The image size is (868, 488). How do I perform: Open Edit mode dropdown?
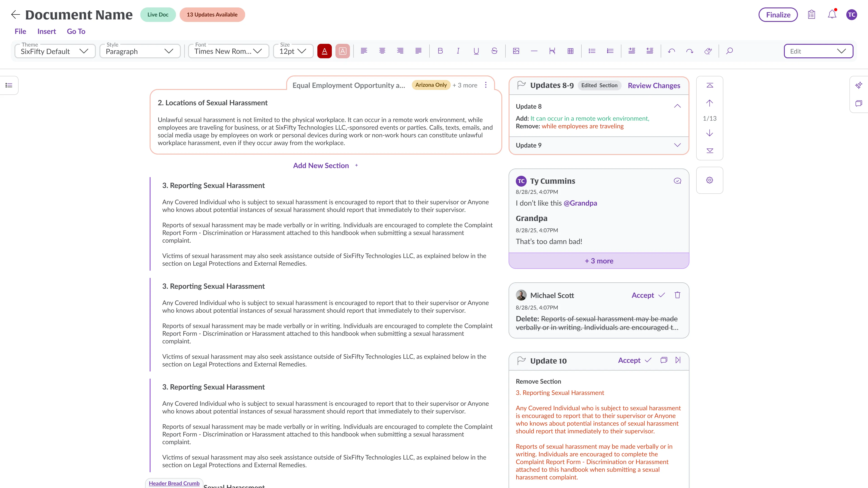click(x=818, y=51)
